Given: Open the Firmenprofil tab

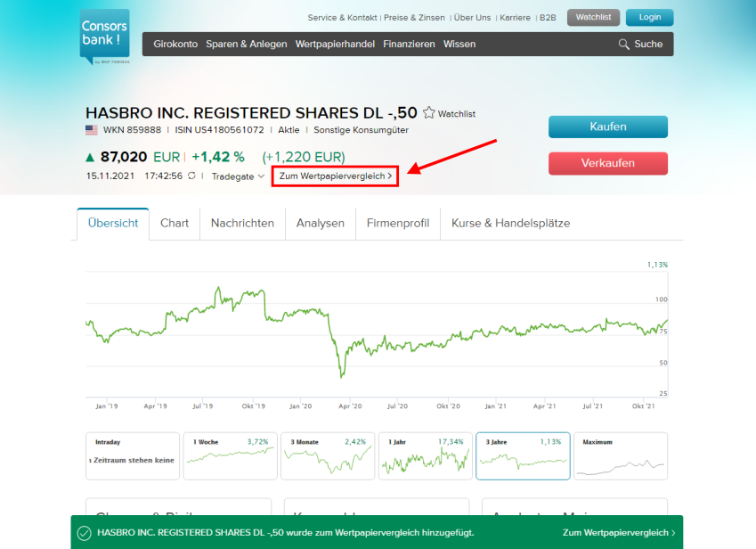Looking at the screenshot, I should pyautogui.click(x=398, y=224).
